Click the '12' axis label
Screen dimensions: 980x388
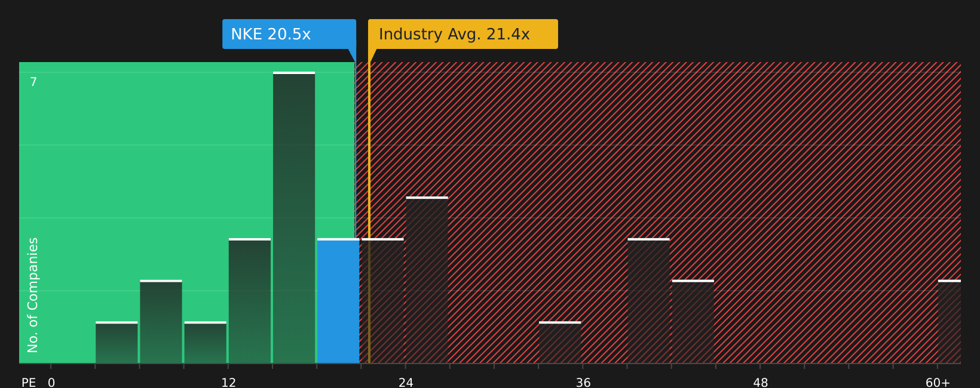click(x=228, y=383)
